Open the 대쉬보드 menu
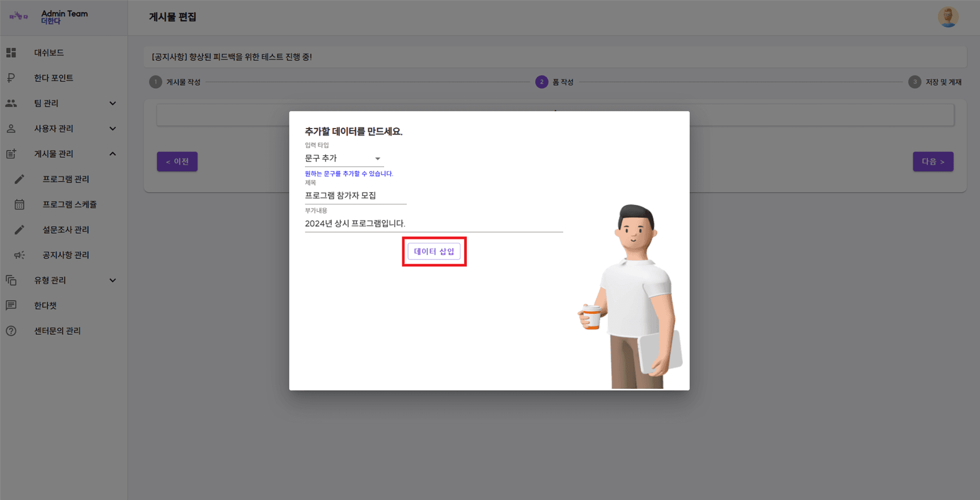Screen dimensions: 980x500 coord(49,53)
